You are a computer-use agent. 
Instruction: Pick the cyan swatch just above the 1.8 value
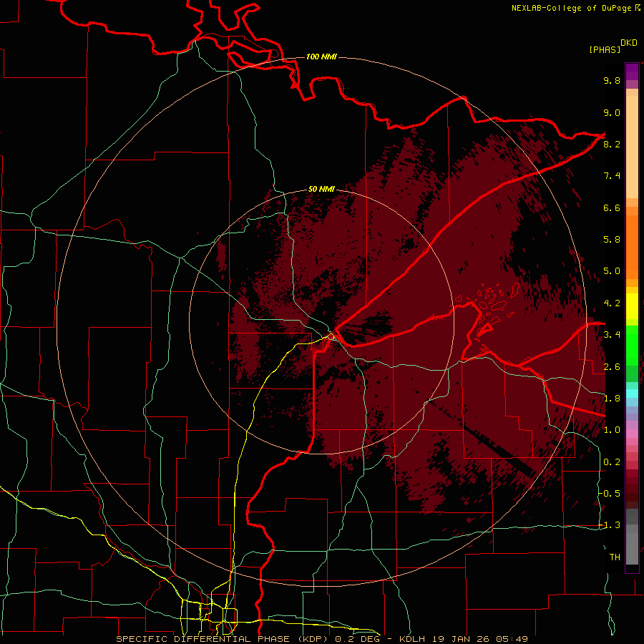(632, 394)
